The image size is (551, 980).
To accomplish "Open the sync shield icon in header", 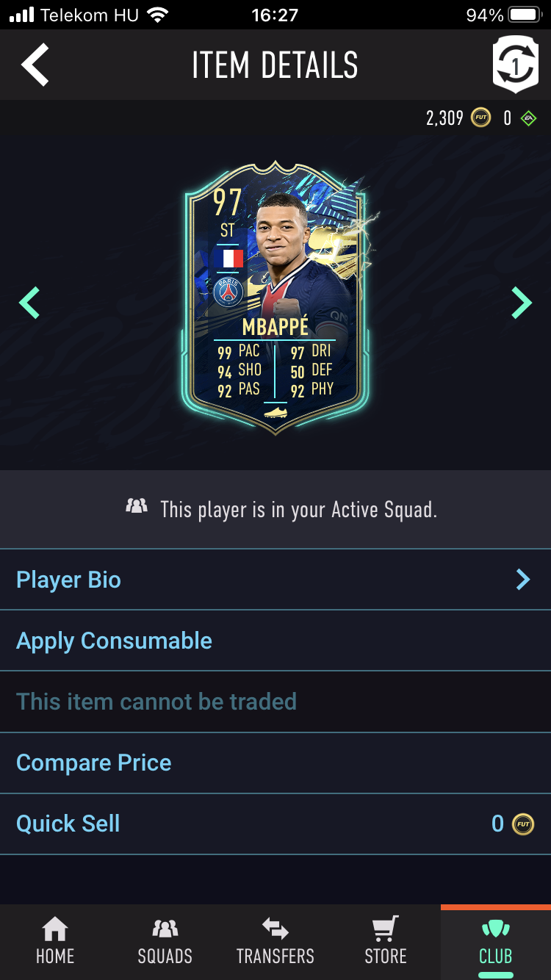I will [515, 64].
